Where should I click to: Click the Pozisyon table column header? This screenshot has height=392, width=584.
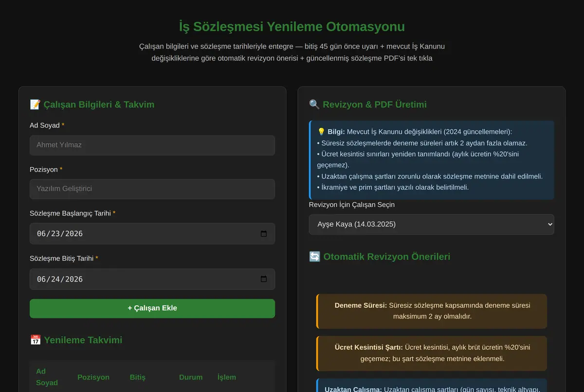pos(93,377)
